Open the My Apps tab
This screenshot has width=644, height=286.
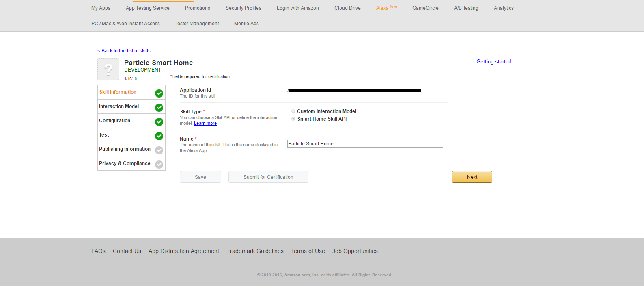tap(101, 8)
